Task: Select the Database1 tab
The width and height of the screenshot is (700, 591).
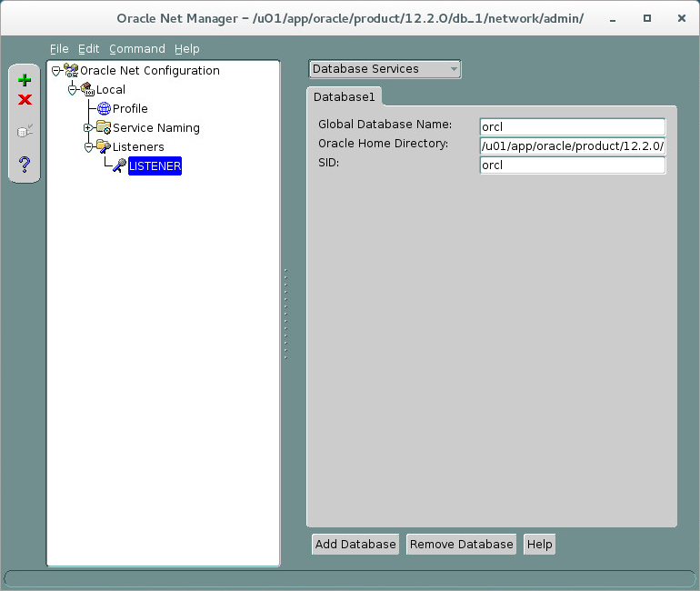Action: pyautogui.click(x=344, y=97)
